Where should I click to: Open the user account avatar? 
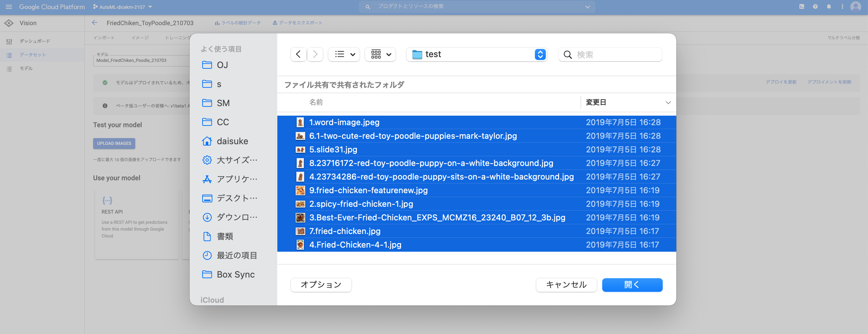(856, 6)
